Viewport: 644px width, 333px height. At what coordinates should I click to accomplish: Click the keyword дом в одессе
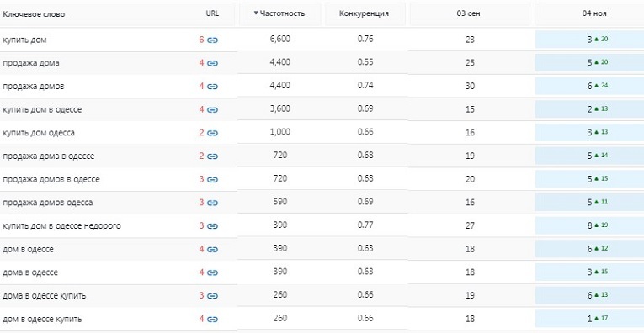(x=28, y=249)
